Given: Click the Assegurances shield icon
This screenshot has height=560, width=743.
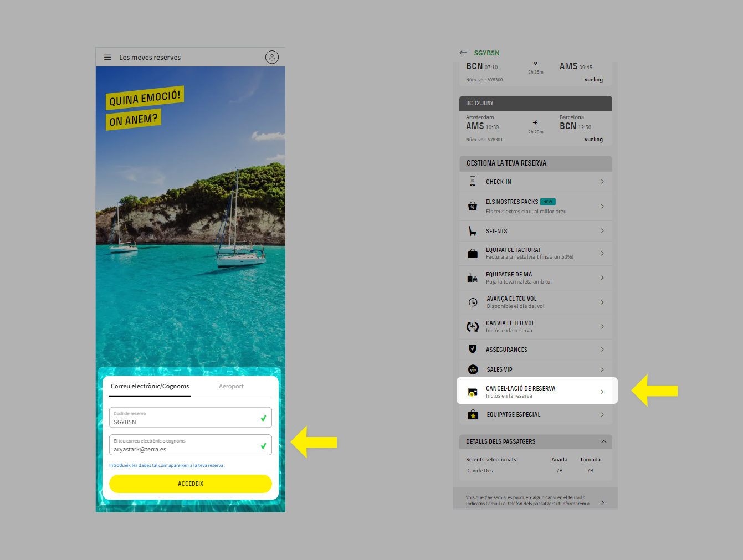Looking at the screenshot, I should (x=473, y=349).
